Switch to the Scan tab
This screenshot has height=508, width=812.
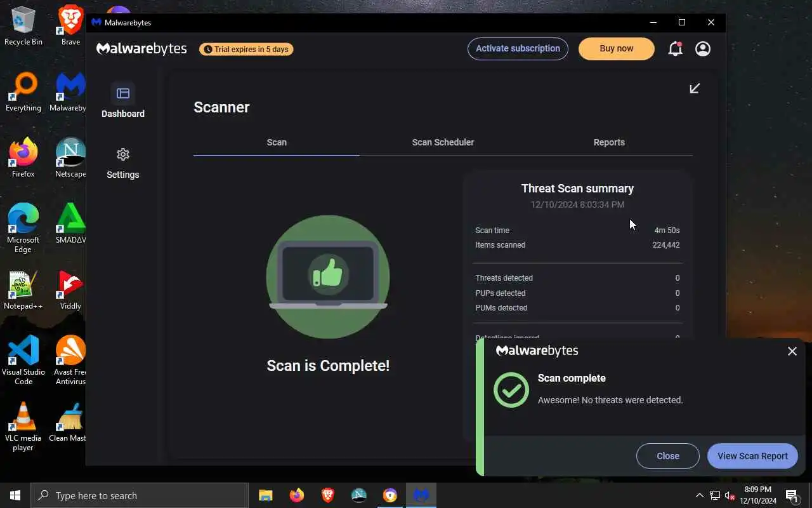pos(277,142)
